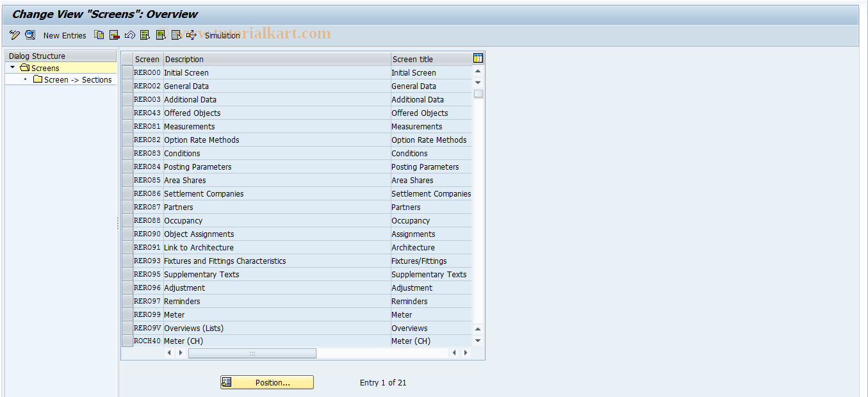Click the panel splitter handle dots
This screenshot has height=397, width=868.
118,223
